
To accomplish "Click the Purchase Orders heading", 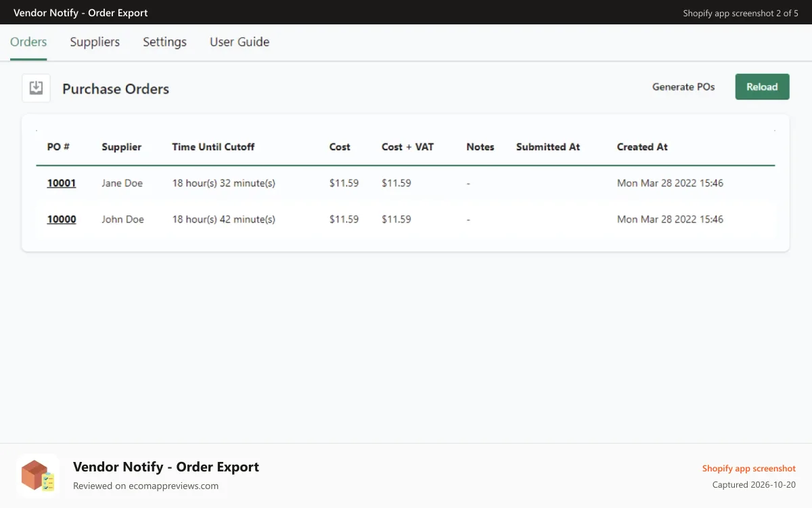I will click(116, 89).
